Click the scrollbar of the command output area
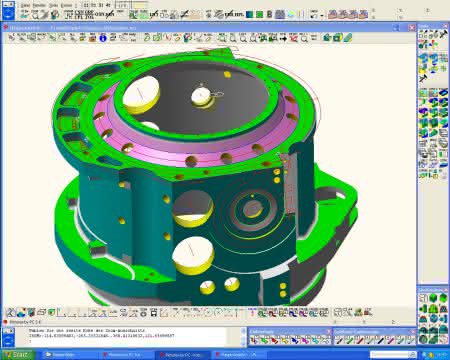The width and height of the screenshot is (450, 360). pyautogui.click(x=244, y=337)
